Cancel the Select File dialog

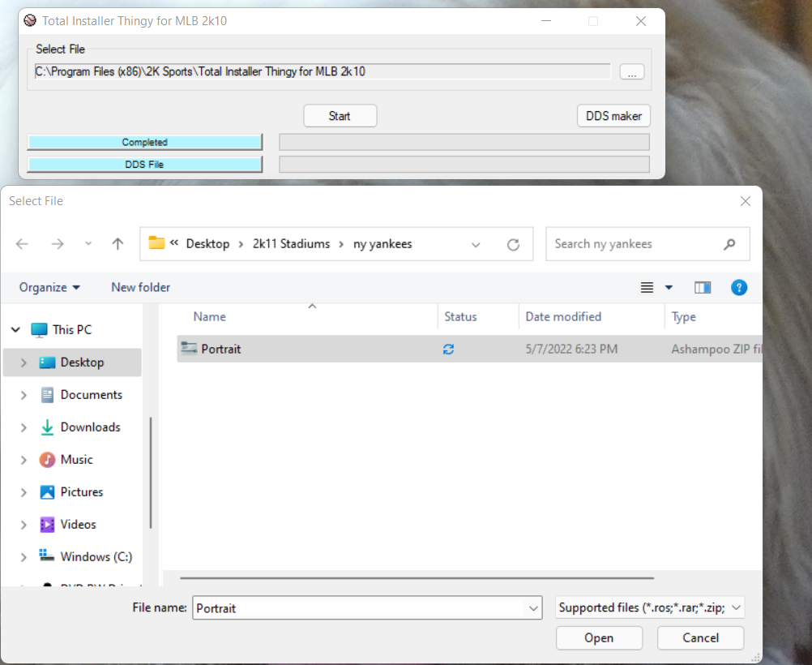(x=700, y=637)
